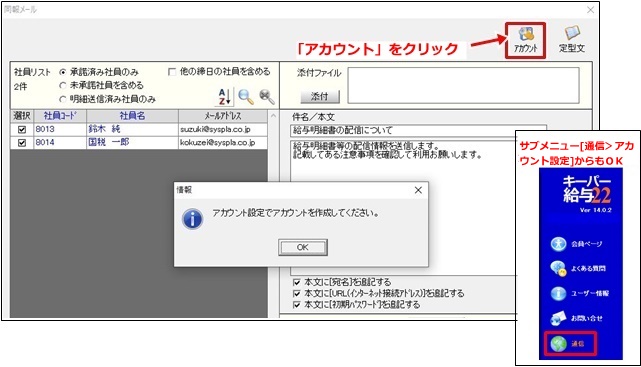641x367 pixels.
Task: Enable 他の締日の社員を含める checkbox
Action: [x=172, y=72]
